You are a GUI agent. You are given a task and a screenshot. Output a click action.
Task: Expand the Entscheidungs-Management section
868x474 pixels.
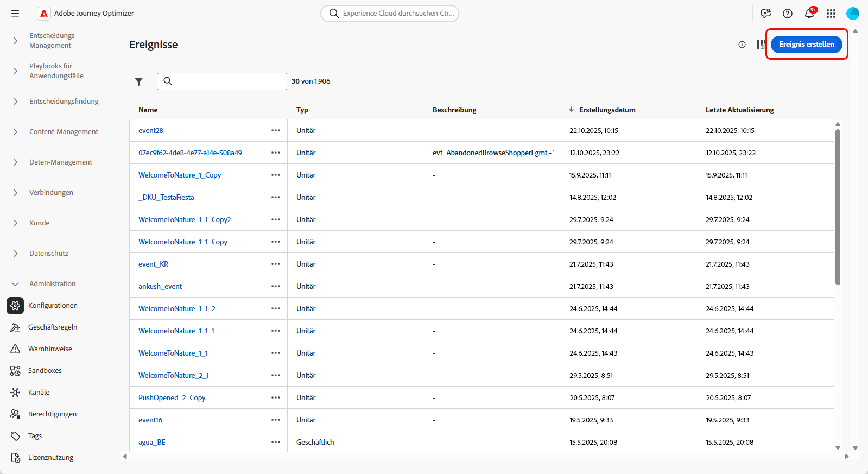click(15, 41)
